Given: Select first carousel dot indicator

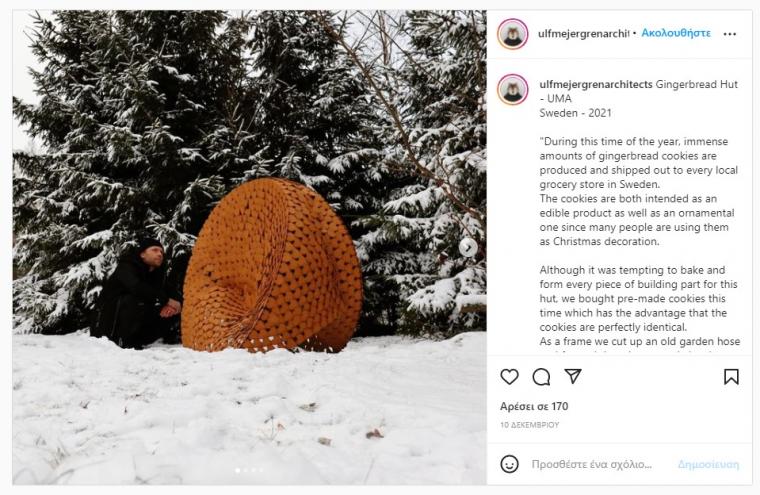Looking at the screenshot, I should tap(238, 470).
